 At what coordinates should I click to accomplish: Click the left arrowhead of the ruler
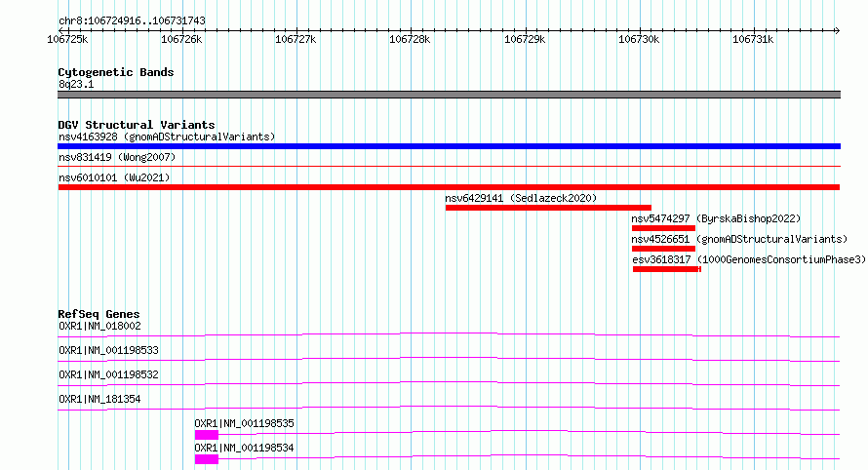[x=61, y=30]
